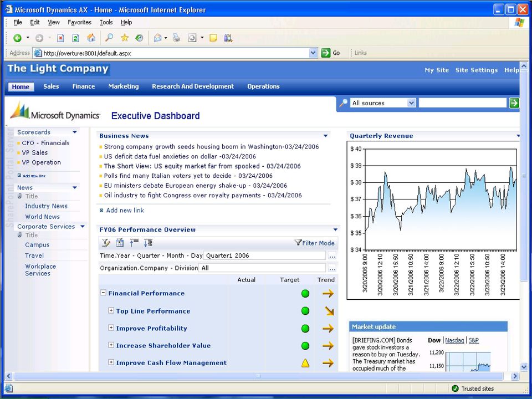Open the Back button history dropdown arrow
The height and width of the screenshot is (399, 532).
pos(28,38)
